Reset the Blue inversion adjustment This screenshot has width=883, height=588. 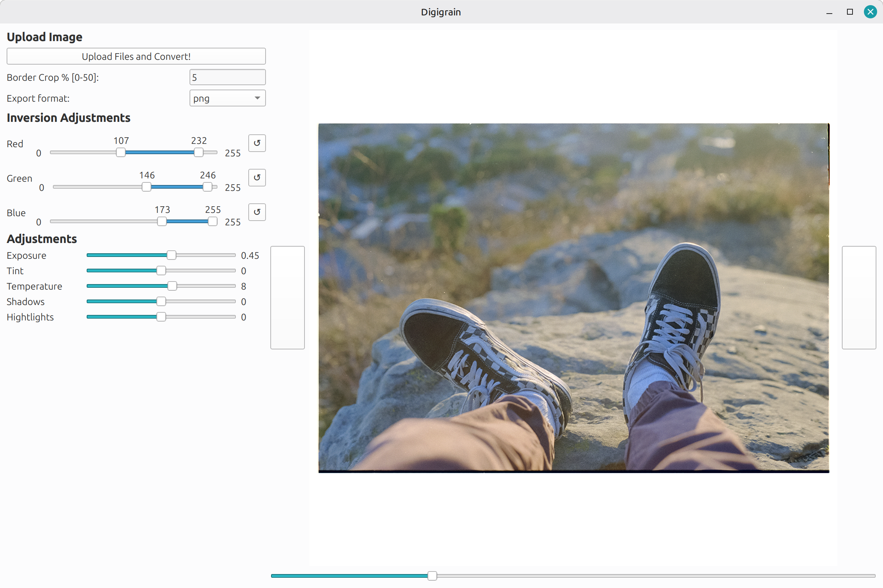point(257,212)
